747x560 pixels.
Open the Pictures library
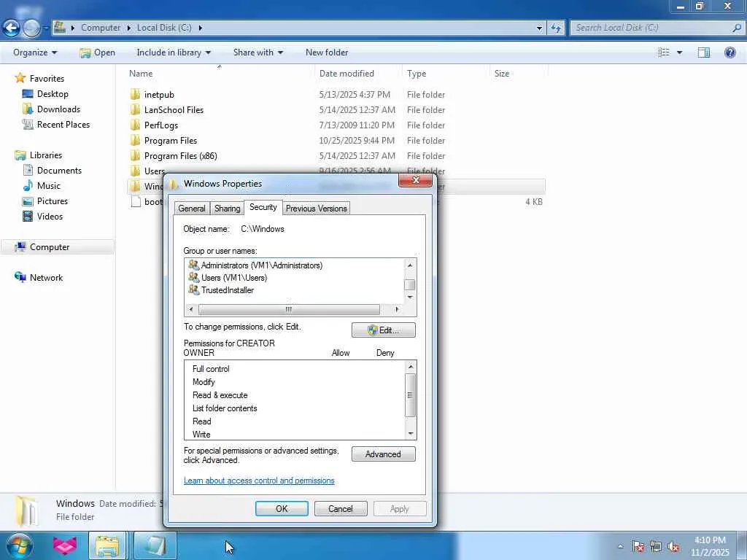click(53, 201)
